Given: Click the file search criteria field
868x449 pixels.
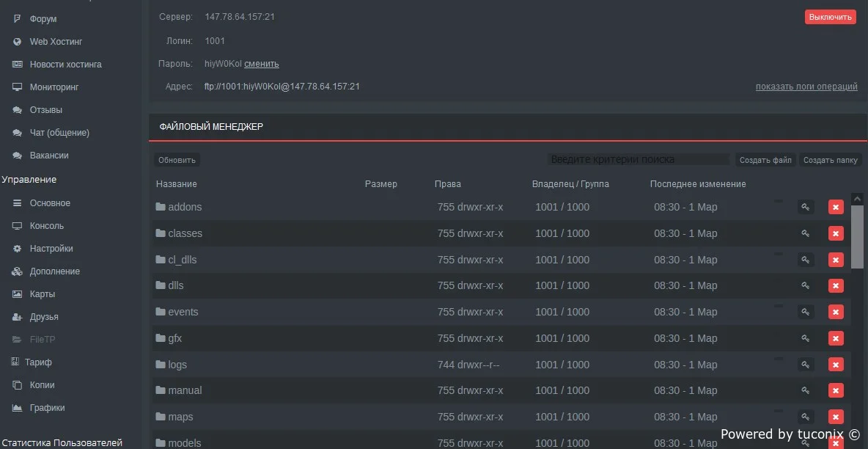Looking at the screenshot, I should coord(639,160).
